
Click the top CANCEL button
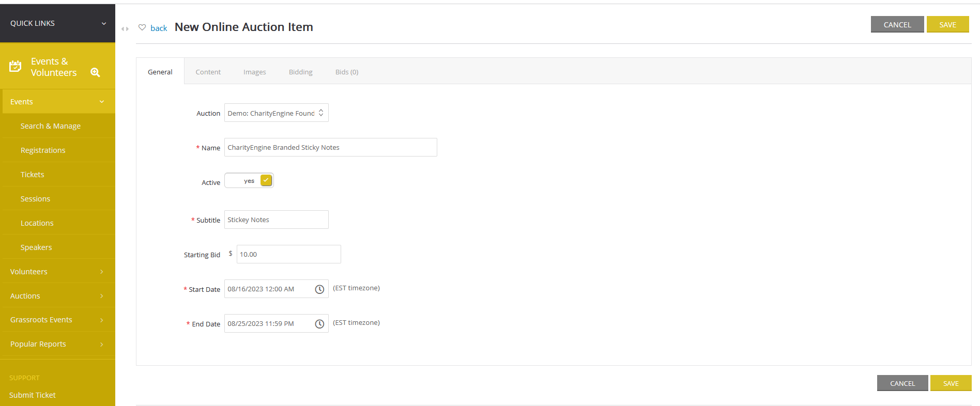897,24
